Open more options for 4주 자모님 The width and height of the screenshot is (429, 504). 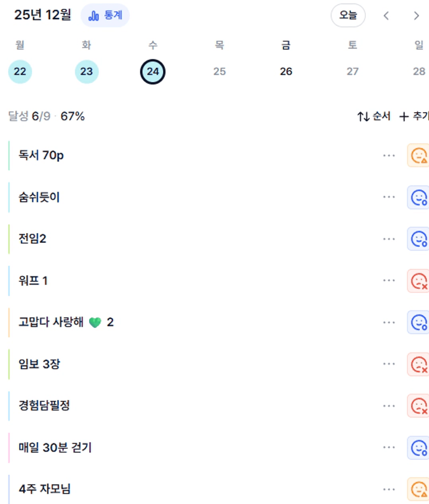pos(389,489)
